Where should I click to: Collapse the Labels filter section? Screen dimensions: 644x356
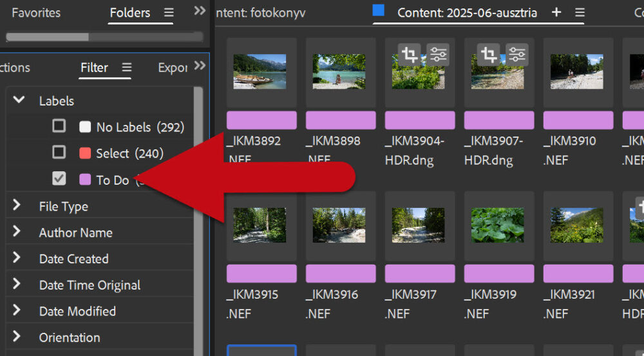(19, 100)
